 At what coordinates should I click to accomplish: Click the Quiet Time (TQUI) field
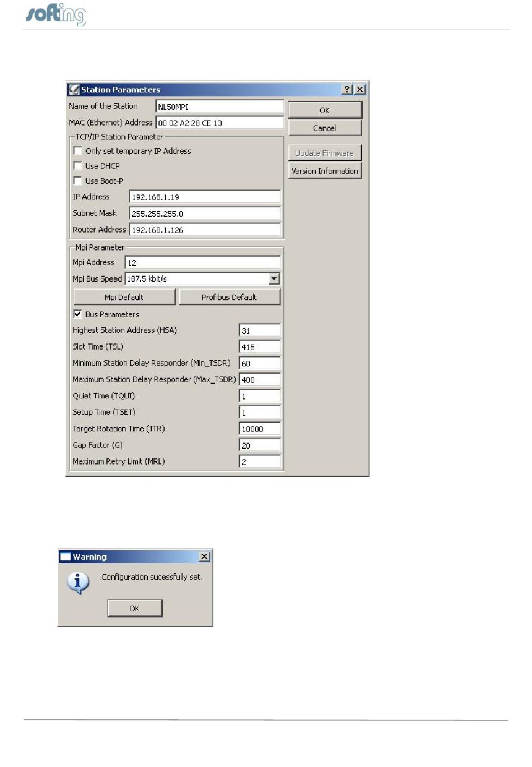(260, 396)
